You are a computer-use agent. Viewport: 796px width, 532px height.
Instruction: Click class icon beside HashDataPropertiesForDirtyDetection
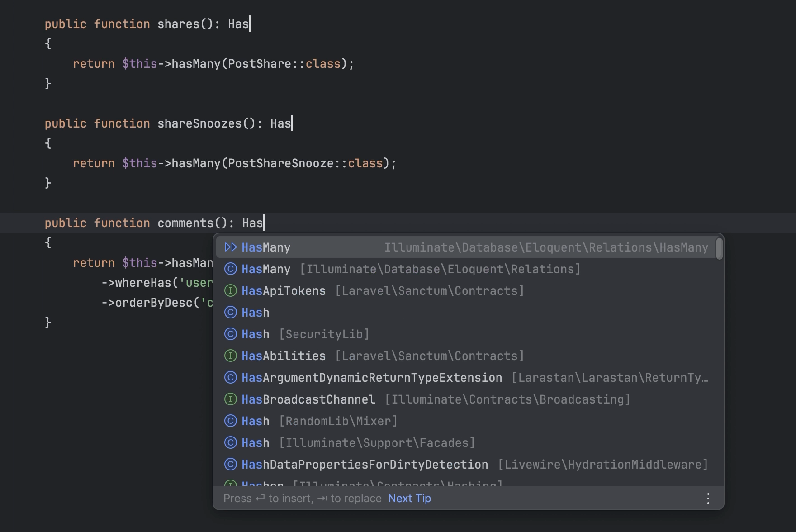coord(231,464)
